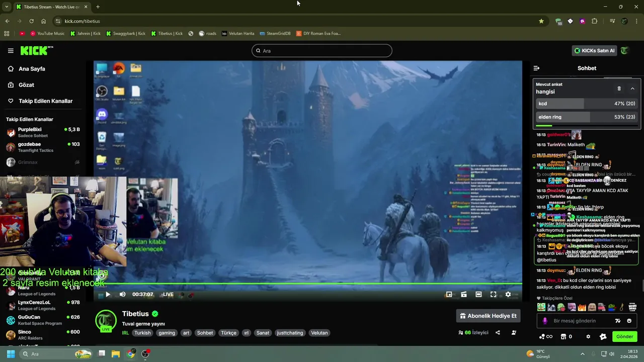Image resolution: width=644 pixels, height=362 pixels.
Task: Vote for kcd in the poll
Action: pyautogui.click(x=587, y=104)
